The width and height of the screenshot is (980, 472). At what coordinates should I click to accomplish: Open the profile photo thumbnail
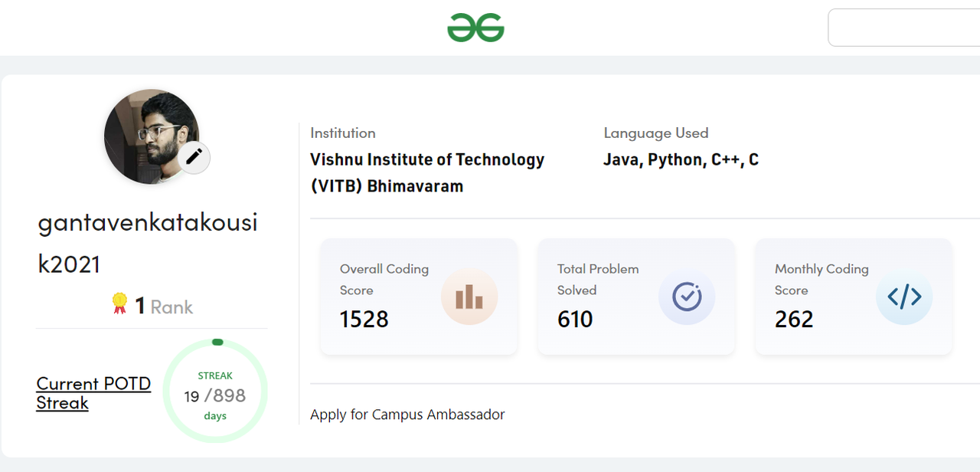(x=152, y=136)
